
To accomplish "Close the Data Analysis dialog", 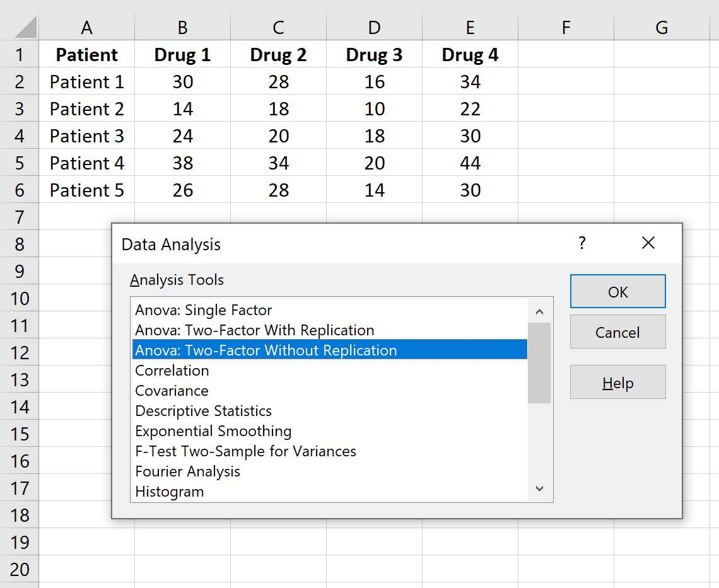I will click(x=648, y=243).
